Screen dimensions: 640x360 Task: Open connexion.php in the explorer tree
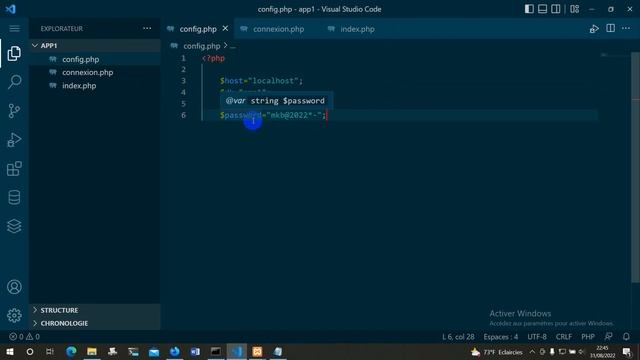95,72
